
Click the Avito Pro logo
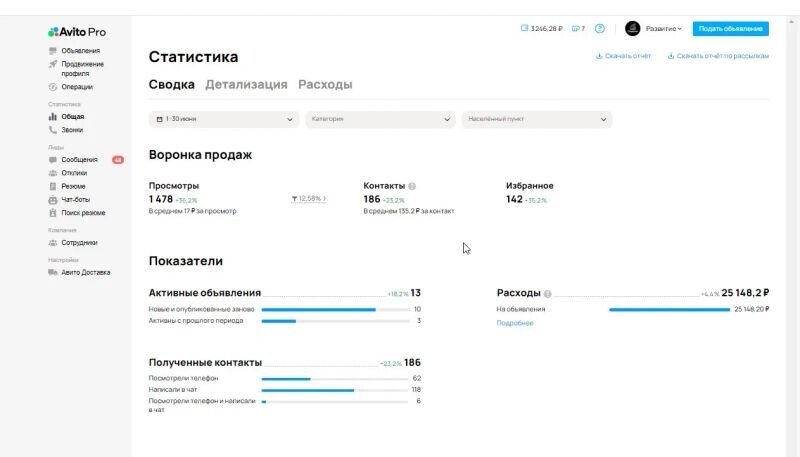[x=76, y=32]
